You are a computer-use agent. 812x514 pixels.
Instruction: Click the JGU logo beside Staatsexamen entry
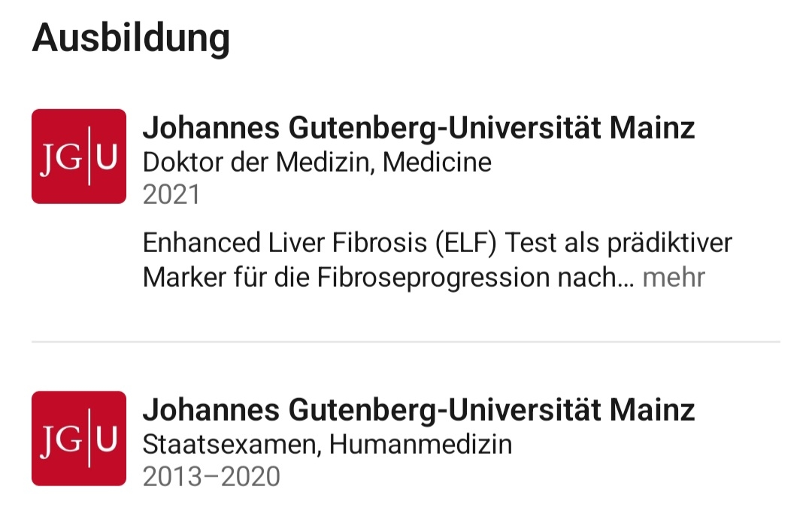(79, 438)
